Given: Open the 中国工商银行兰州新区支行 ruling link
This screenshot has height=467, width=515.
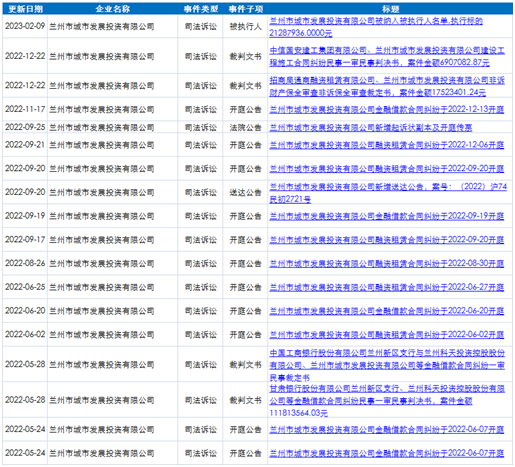Looking at the screenshot, I should point(387,365).
